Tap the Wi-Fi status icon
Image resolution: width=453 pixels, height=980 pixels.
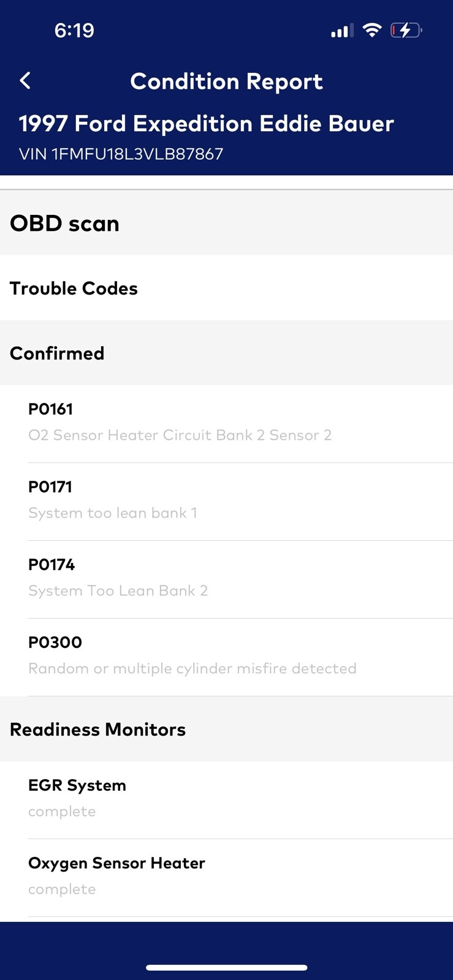pyautogui.click(x=372, y=30)
